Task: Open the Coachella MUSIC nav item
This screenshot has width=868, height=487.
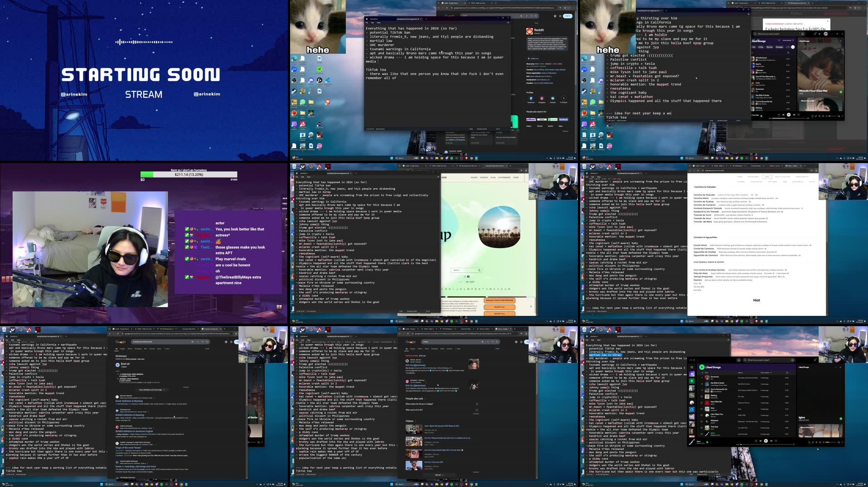Action: click(474, 178)
